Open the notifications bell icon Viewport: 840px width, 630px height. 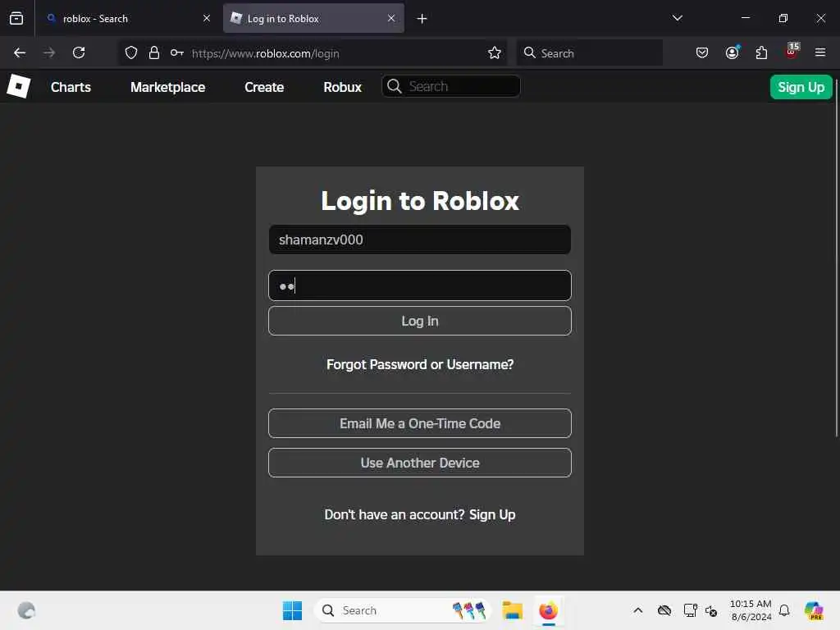point(784,610)
